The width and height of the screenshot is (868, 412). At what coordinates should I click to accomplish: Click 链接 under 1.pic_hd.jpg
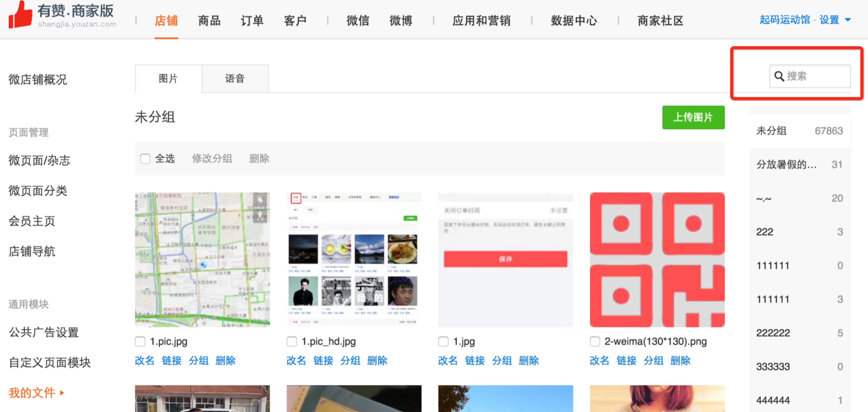[323, 361]
